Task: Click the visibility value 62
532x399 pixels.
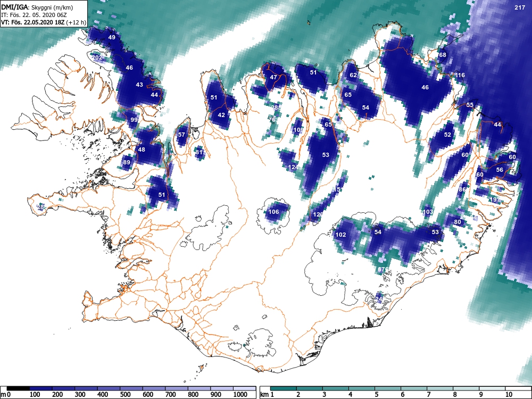Action: pos(353,75)
